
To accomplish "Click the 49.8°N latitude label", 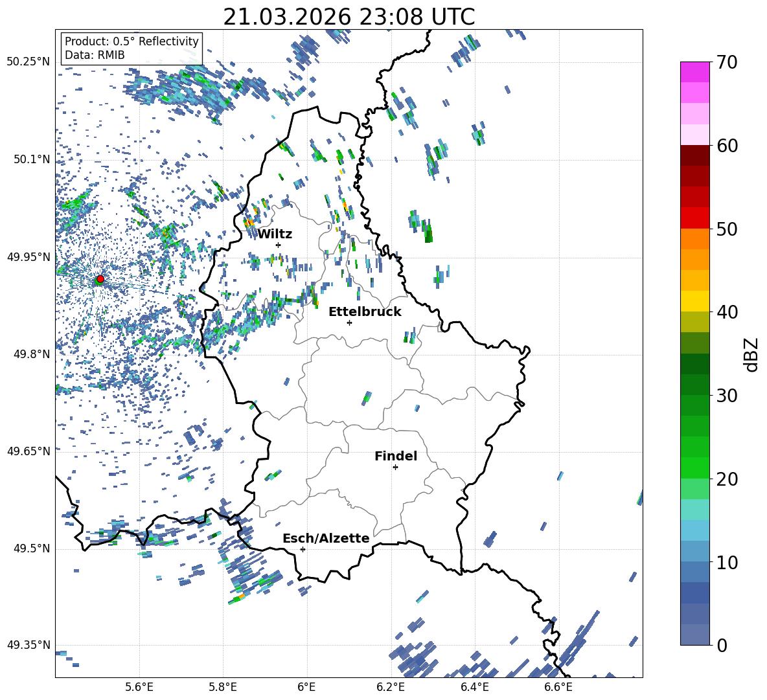I will [x=31, y=354].
